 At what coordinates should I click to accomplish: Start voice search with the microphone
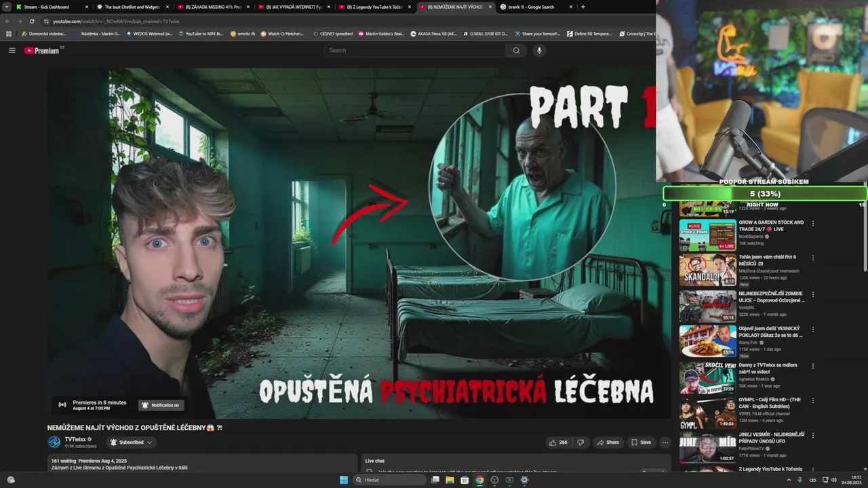pos(540,50)
